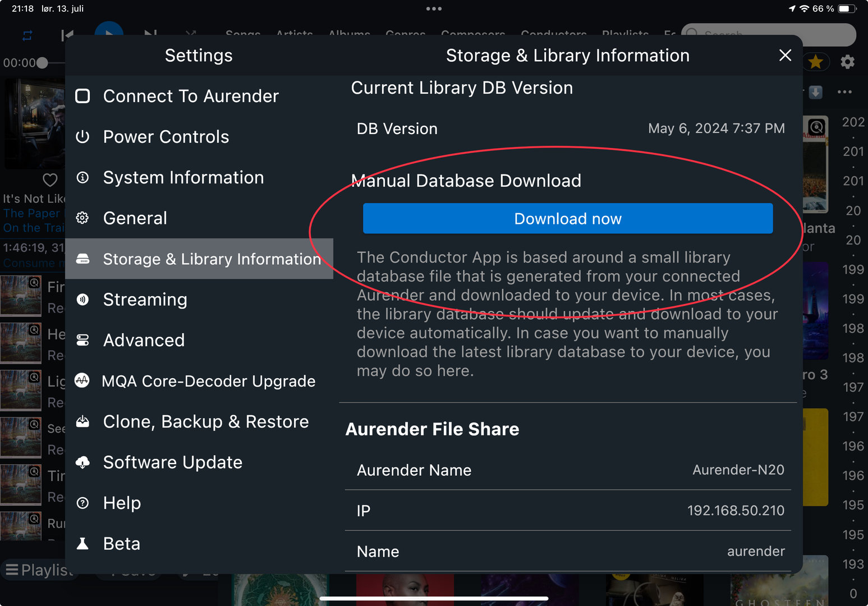Image resolution: width=868 pixels, height=606 pixels.
Task: Open the Software Update section
Action: (172, 462)
